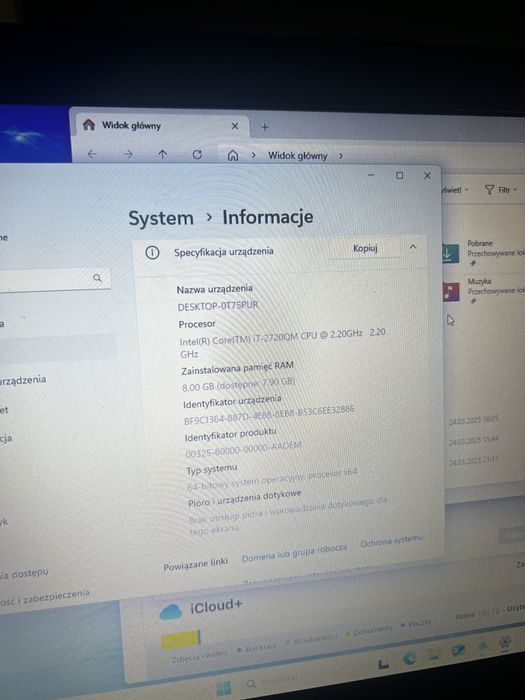
Task: Open the Muzyka folder icon in File Explorer
Action: (450, 292)
